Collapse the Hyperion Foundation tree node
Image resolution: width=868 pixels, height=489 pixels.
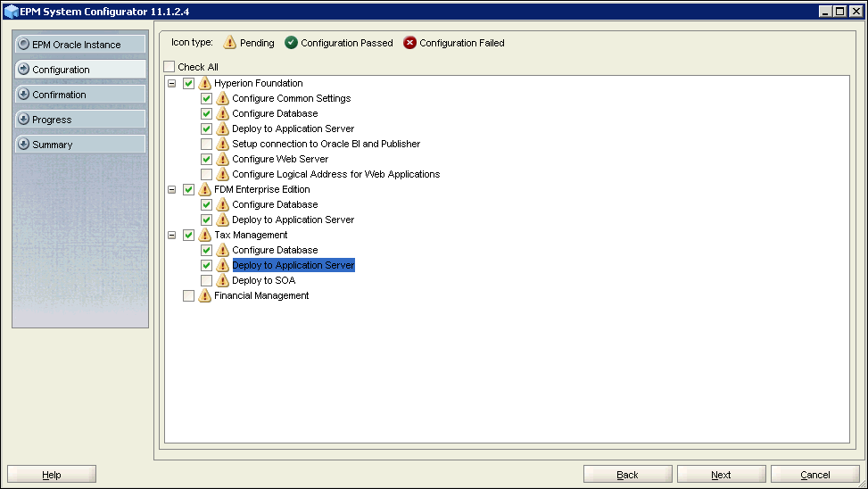pyautogui.click(x=172, y=83)
